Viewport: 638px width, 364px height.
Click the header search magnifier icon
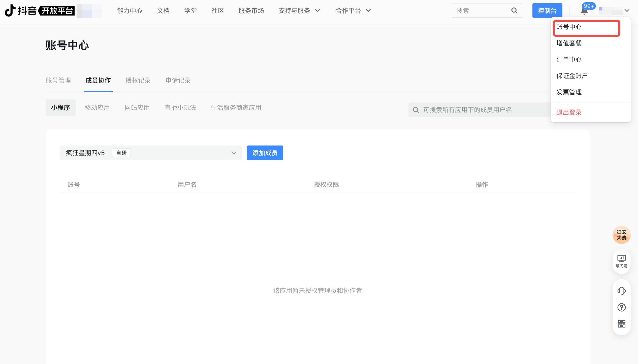coord(514,11)
